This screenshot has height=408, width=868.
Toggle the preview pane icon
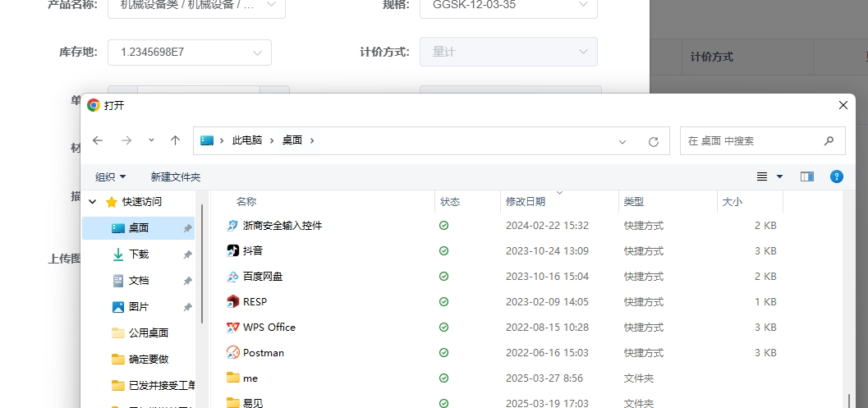click(807, 176)
